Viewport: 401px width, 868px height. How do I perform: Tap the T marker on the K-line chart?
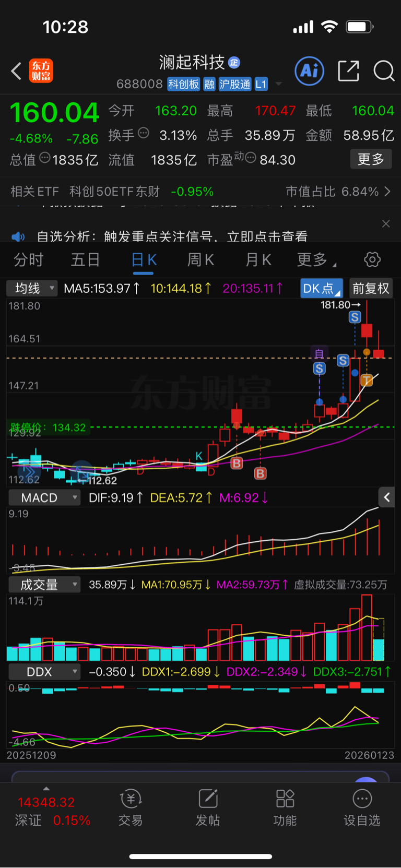(x=367, y=380)
